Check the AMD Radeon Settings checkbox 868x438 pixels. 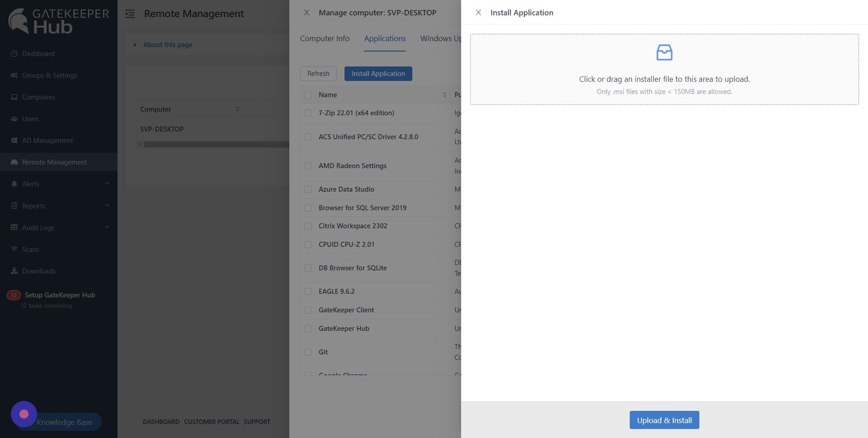(308, 166)
